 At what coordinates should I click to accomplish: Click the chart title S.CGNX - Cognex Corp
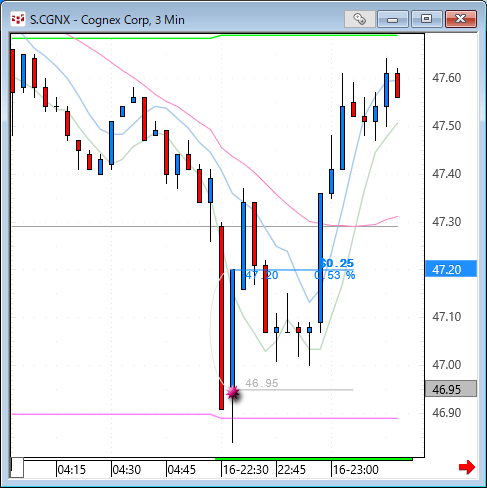pos(107,20)
